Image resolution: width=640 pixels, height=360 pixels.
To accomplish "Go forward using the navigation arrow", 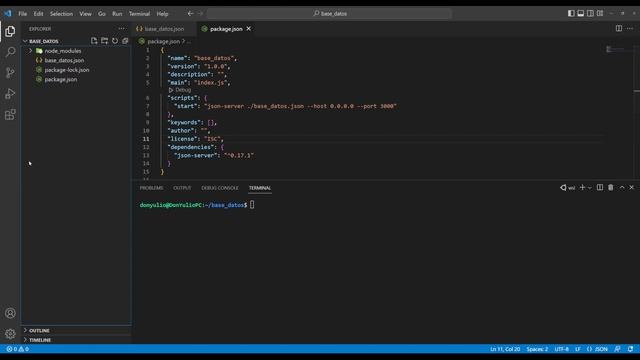I will tap(200, 13).
